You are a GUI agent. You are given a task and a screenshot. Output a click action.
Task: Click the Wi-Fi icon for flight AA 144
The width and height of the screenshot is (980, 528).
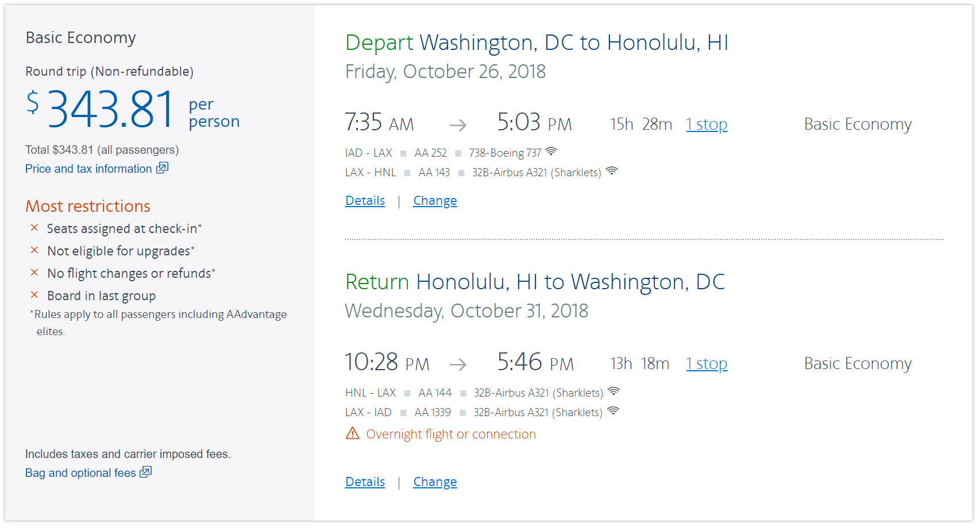(614, 391)
